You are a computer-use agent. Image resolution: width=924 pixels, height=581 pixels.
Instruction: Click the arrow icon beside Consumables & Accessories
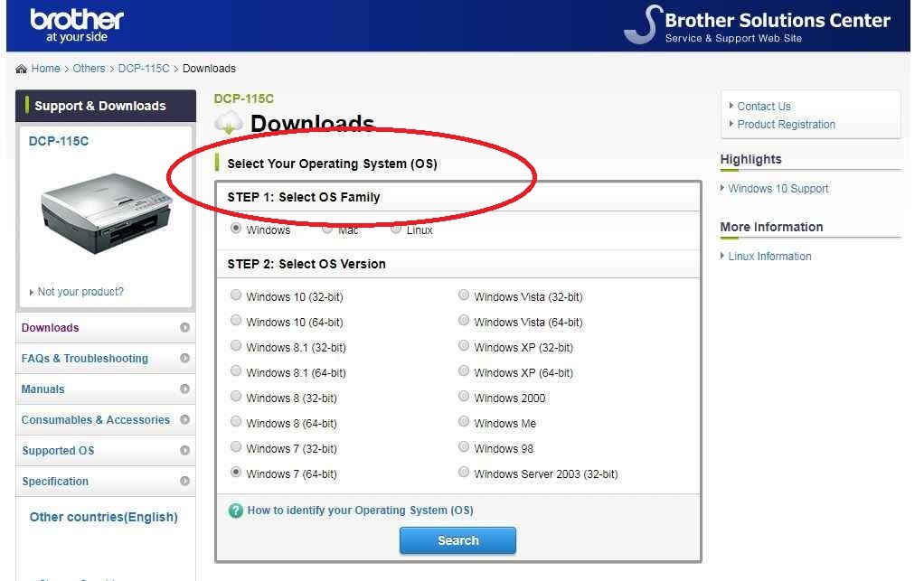coord(184,419)
